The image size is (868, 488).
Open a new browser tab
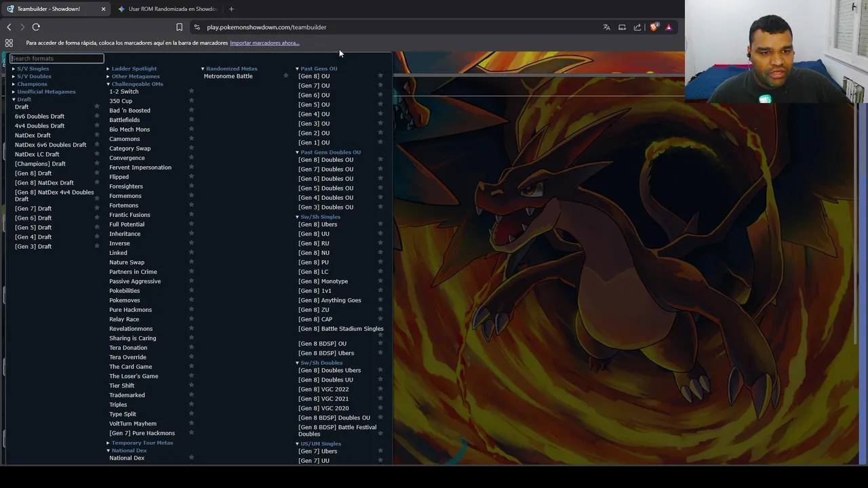pyautogui.click(x=231, y=9)
